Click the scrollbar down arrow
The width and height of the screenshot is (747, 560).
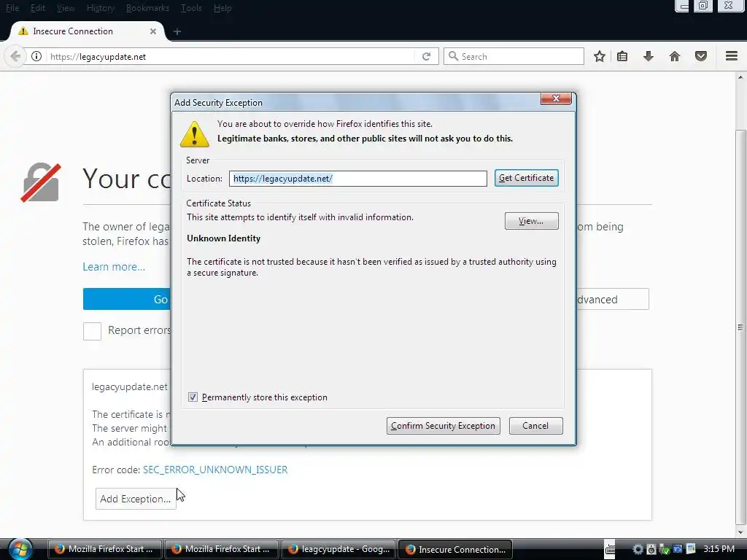[x=740, y=532]
